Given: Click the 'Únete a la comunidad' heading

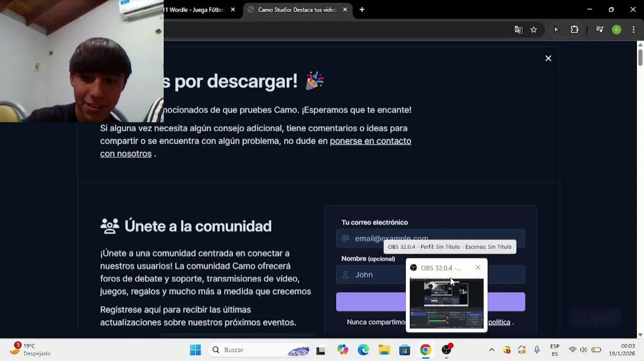Looking at the screenshot, I should coord(198,226).
